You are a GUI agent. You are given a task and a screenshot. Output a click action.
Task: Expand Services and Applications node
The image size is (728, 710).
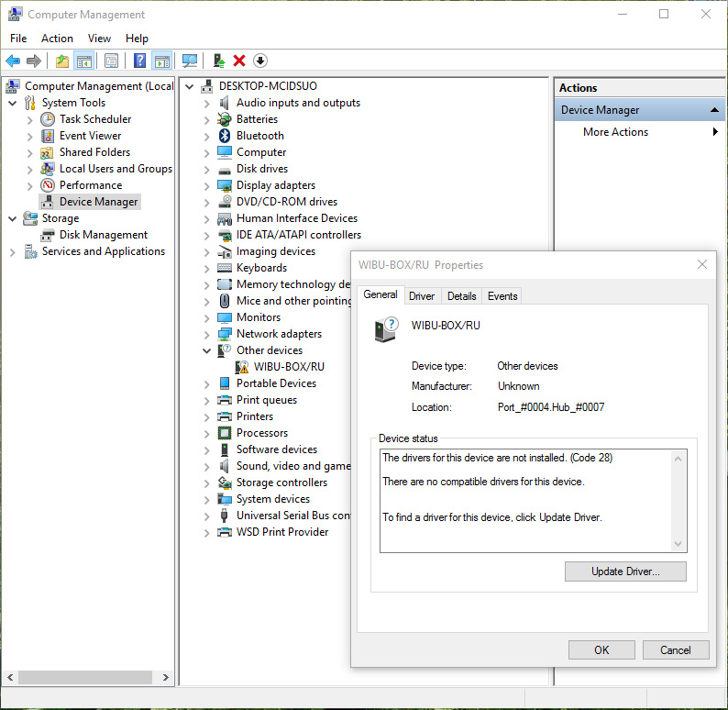[13, 252]
